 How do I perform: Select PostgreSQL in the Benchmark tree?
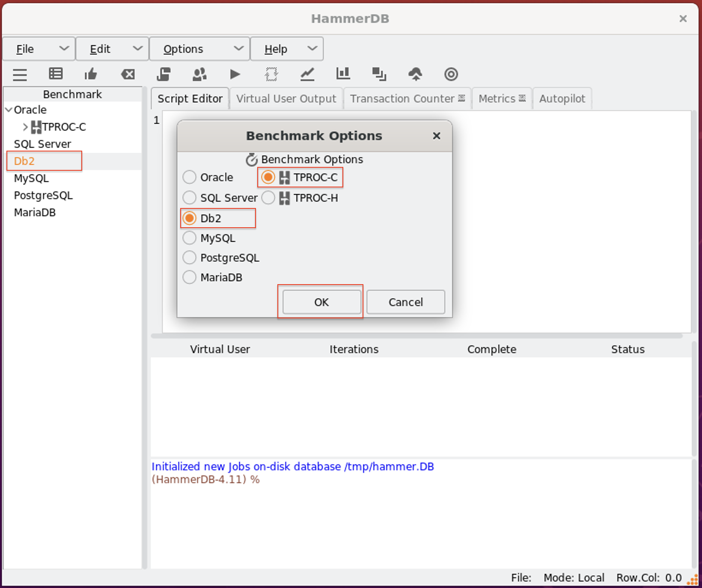pos(43,196)
